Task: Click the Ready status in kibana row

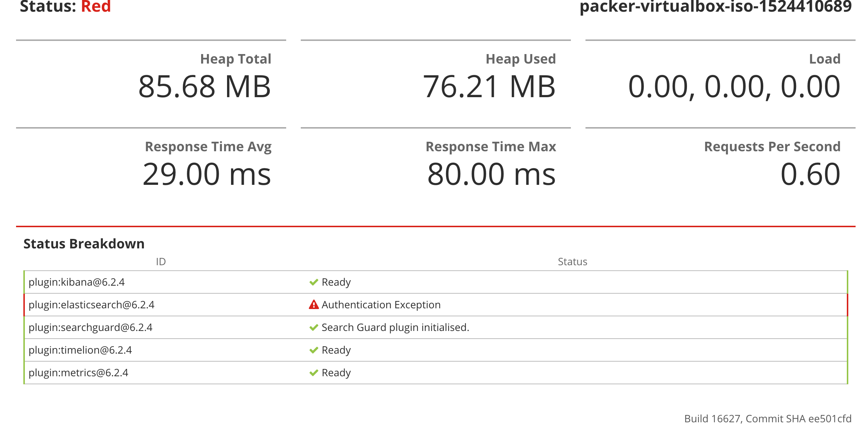Action: (x=336, y=282)
